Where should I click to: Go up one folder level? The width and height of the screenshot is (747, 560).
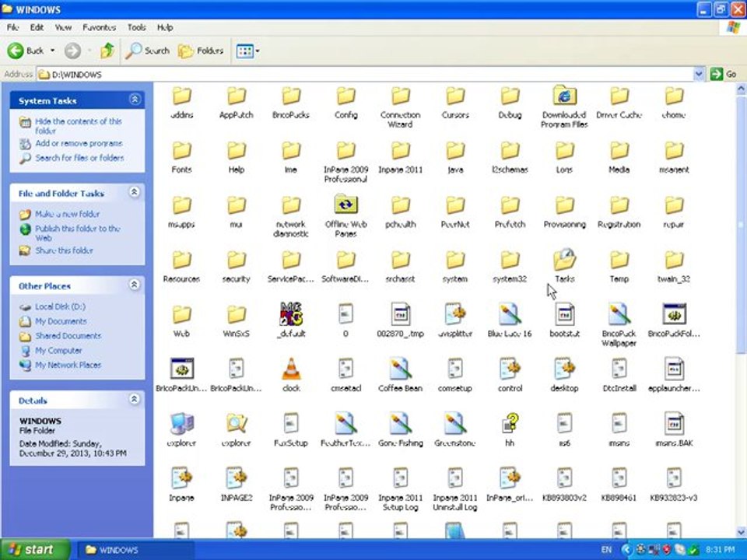(107, 51)
